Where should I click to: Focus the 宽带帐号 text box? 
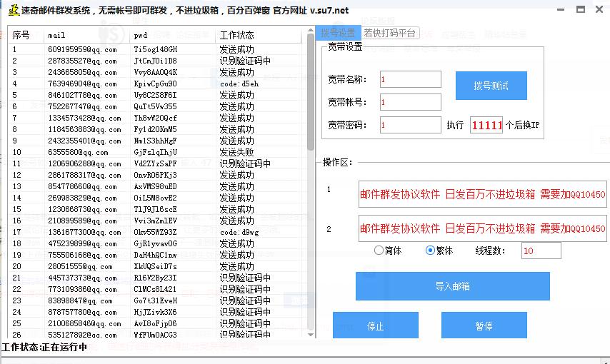[x=410, y=102]
